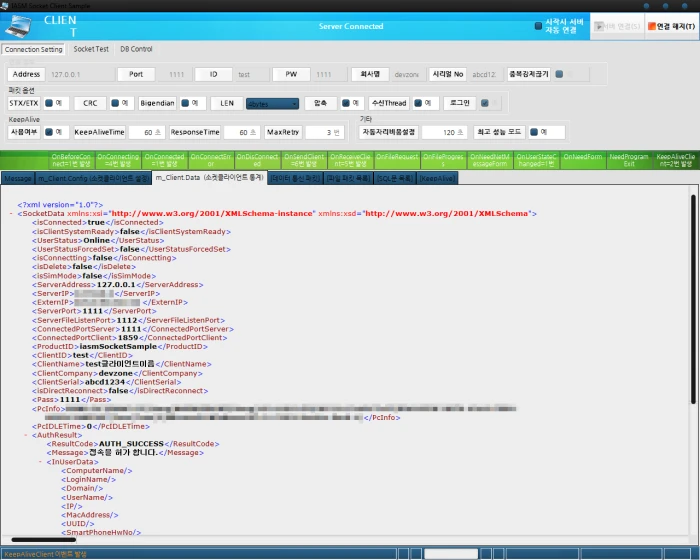Click the NeedProgramExit event indicator
This screenshot has height=560, width=700.
[x=629, y=160]
